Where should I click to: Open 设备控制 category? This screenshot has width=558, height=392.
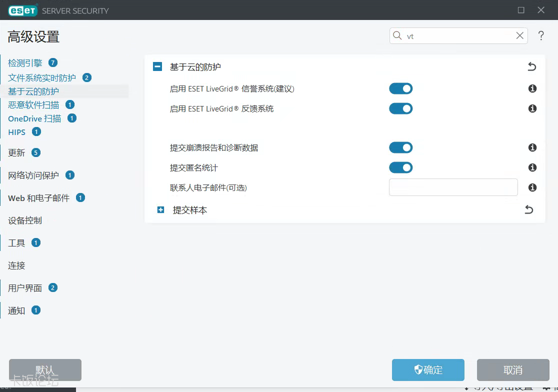25,220
